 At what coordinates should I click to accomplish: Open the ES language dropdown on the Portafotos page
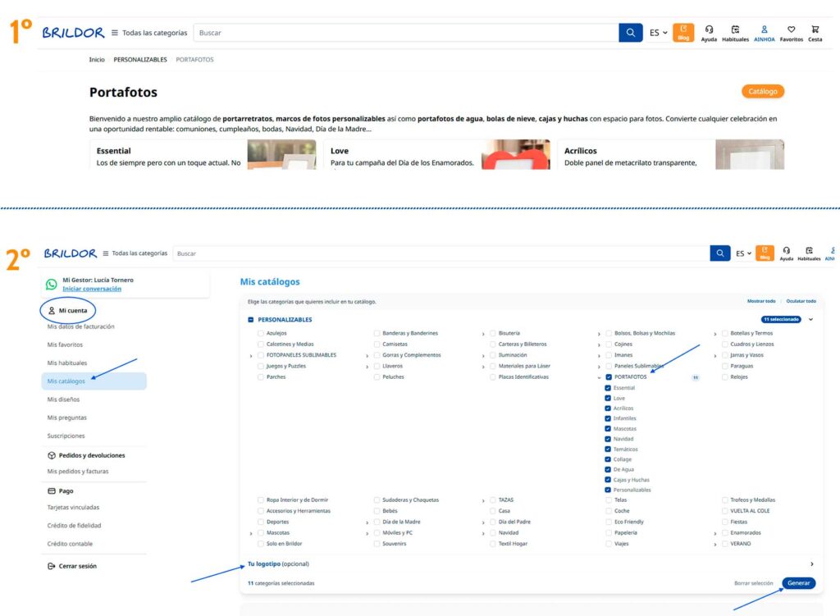pyautogui.click(x=659, y=33)
